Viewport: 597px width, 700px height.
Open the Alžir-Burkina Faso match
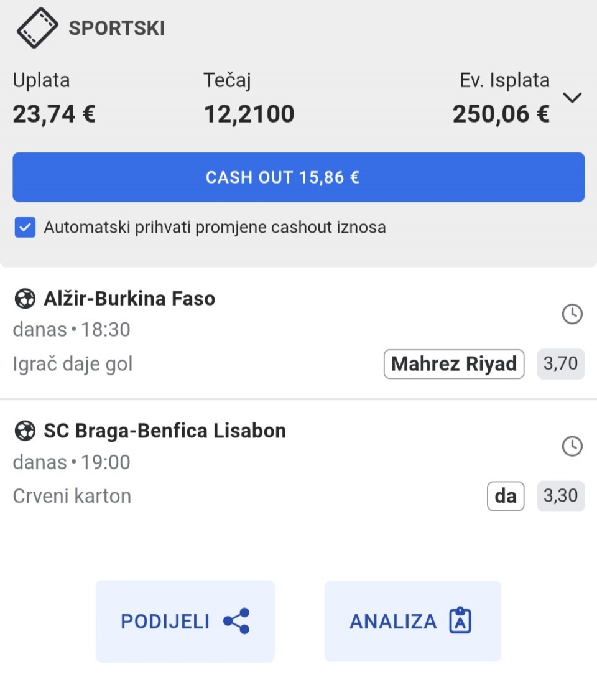129,299
